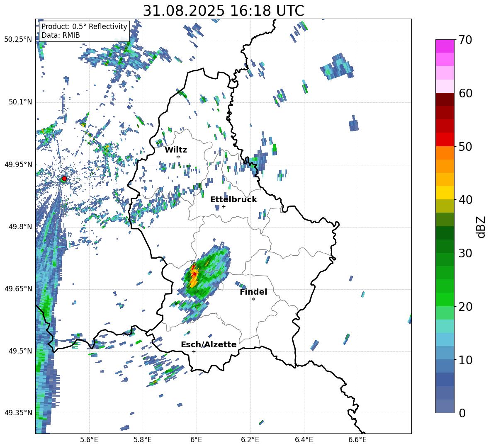The width and height of the screenshot is (491, 448).
Task: Click the 6.4°E longitude label
Action: tap(304, 440)
